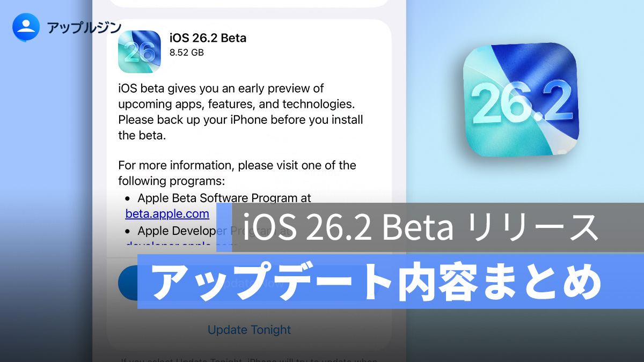Click the iOS 26.2 Beta title

click(x=208, y=38)
